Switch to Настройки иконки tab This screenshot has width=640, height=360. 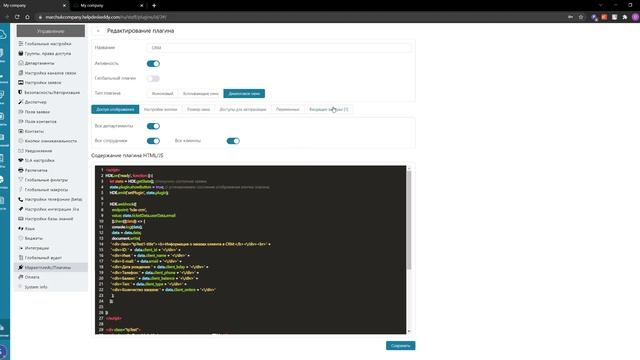[160, 109]
